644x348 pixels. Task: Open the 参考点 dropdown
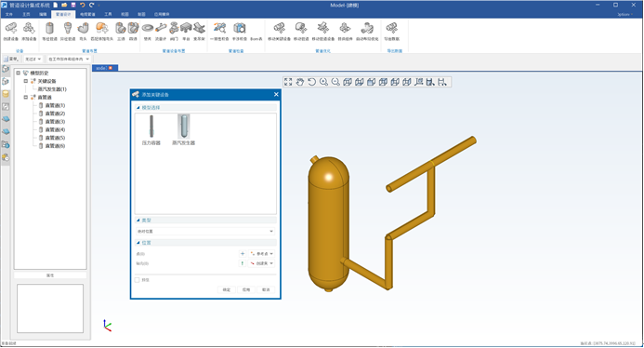click(x=262, y=254)
